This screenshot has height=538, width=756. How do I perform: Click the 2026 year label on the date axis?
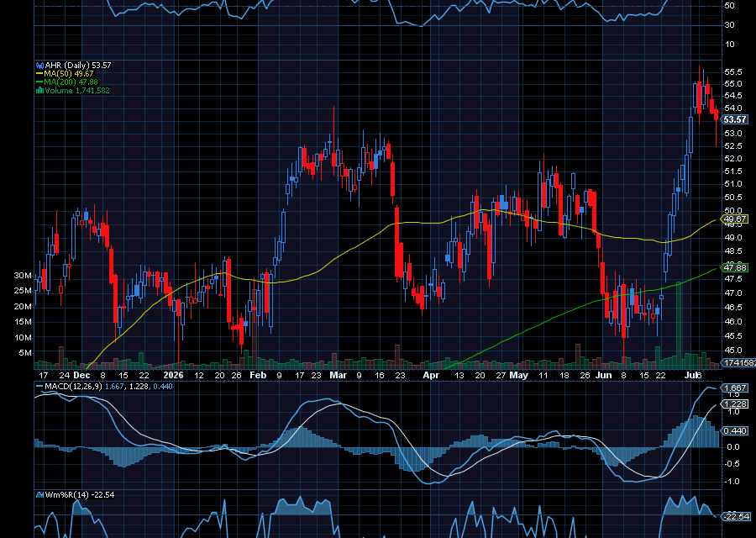click(x=174, y=375)
